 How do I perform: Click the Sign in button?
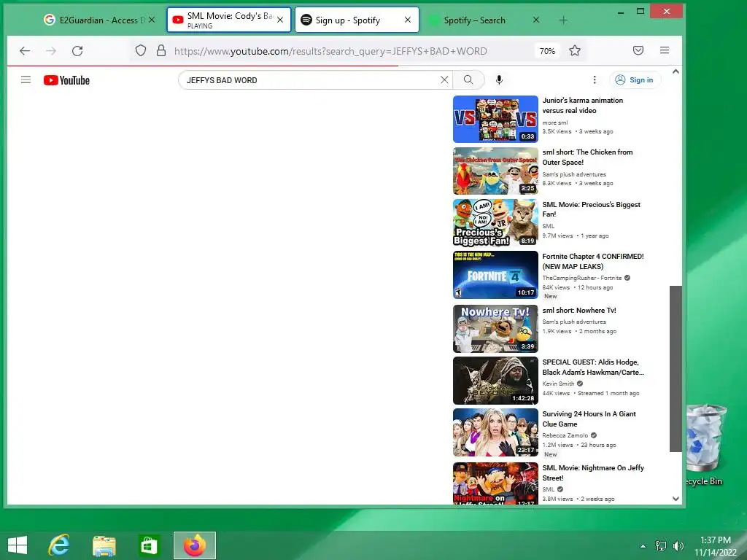(x=635, y=80)
